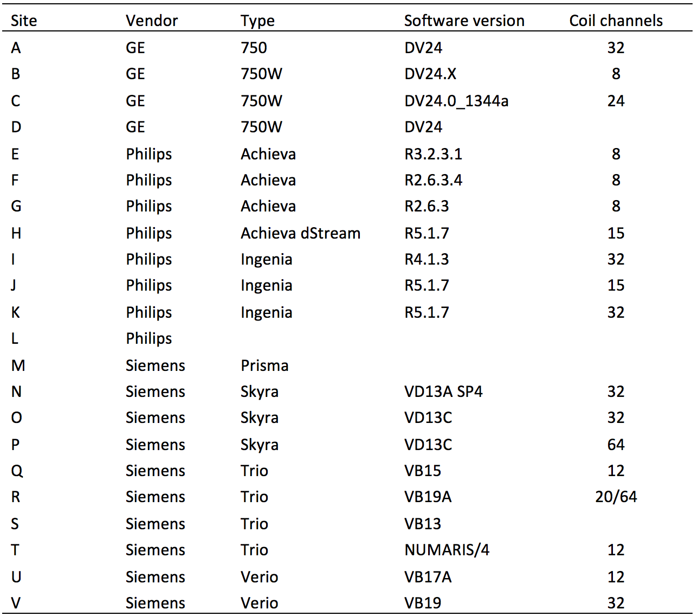The height and width of the screenshot is (616, 698).
Task: Select the VB19A version cell
Action: 428,497
